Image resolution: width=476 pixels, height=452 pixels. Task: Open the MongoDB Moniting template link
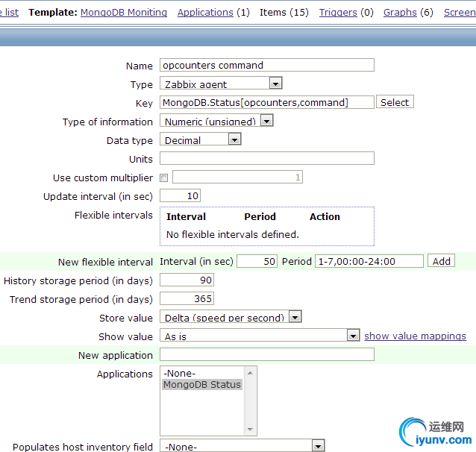pos(124,13)
